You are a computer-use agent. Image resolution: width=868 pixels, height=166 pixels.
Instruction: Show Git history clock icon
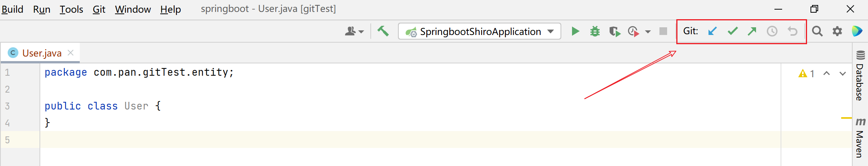click(772, 31)
